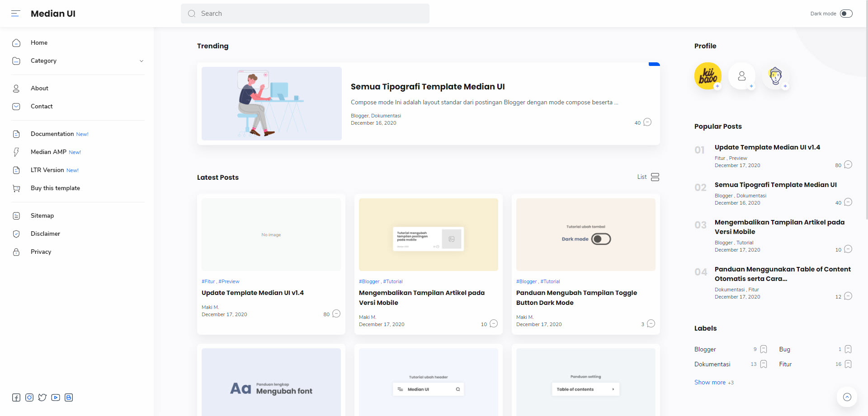Expand the Category dropdown
The width and height of the screenshot is (868, 416).
[x=142, y=61]
